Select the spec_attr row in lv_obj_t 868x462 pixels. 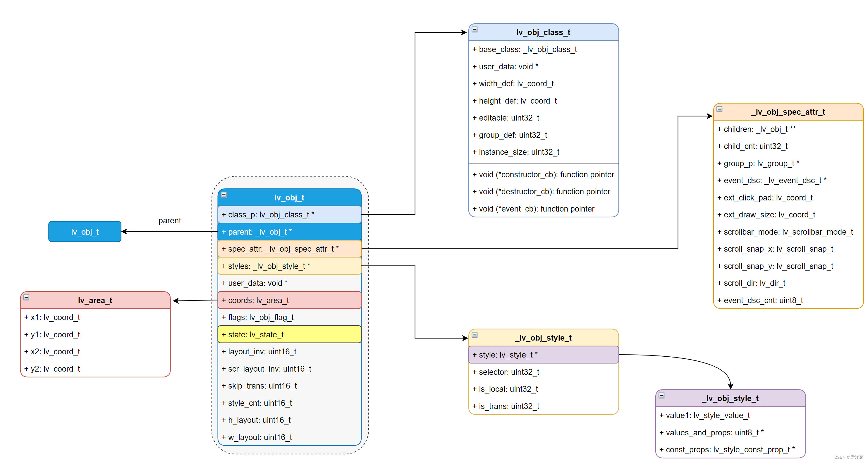coord(289,249)
